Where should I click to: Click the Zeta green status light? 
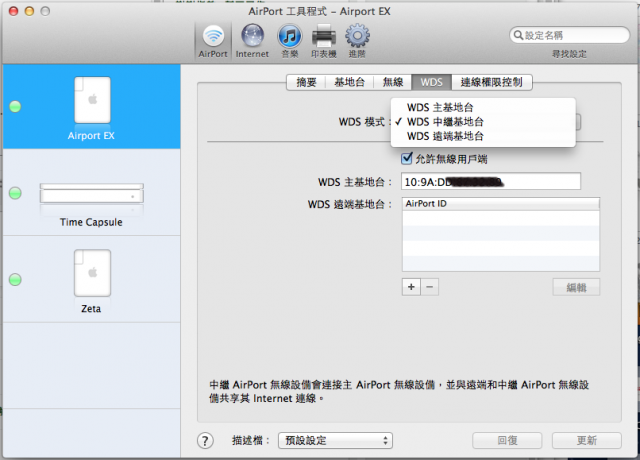(x=15, y=279)
